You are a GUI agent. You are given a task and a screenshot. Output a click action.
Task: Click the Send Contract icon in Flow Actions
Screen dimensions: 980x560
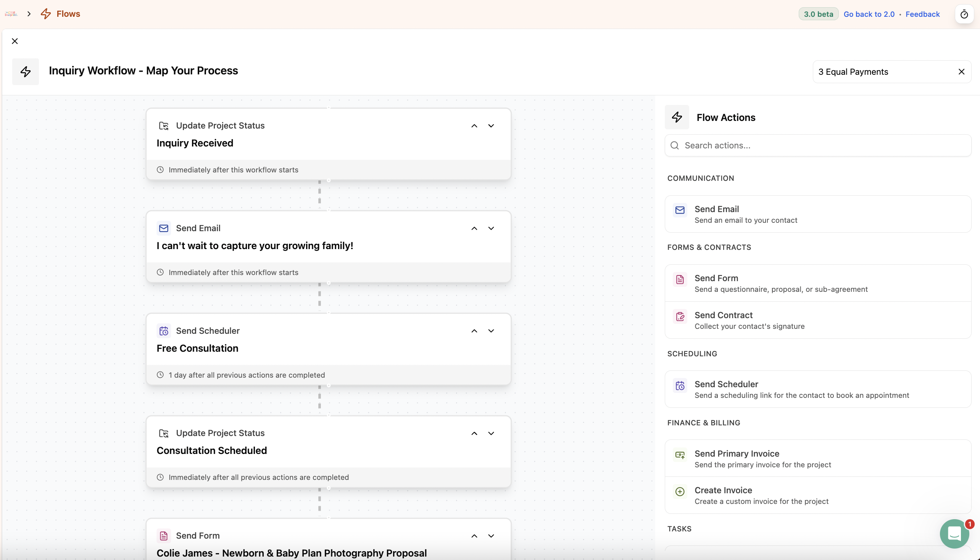(680, 316)
